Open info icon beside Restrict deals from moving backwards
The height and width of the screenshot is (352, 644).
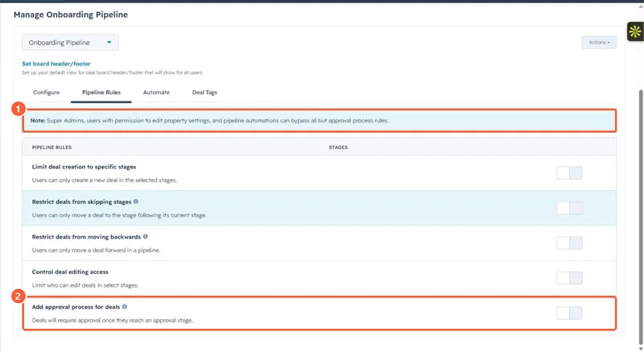pos(146,236)
